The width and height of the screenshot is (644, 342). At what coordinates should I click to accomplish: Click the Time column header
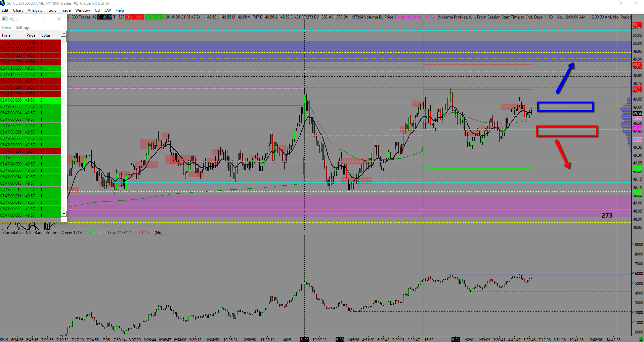tap(12, 35)
